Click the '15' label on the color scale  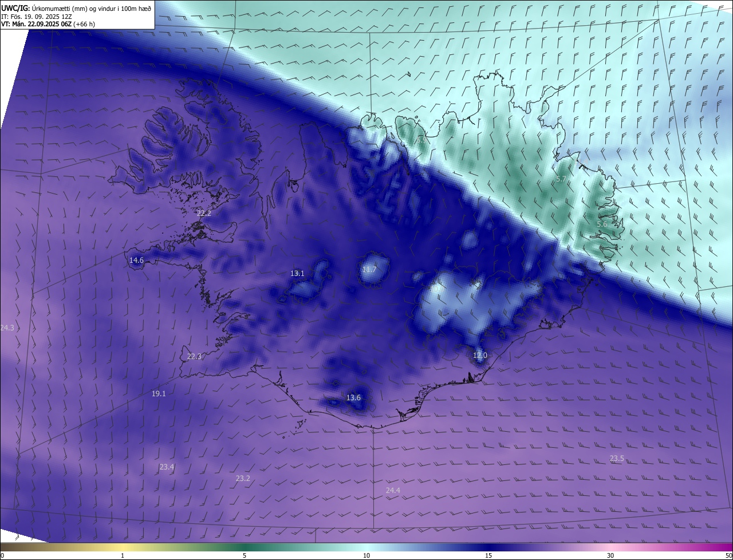point(488,555)
